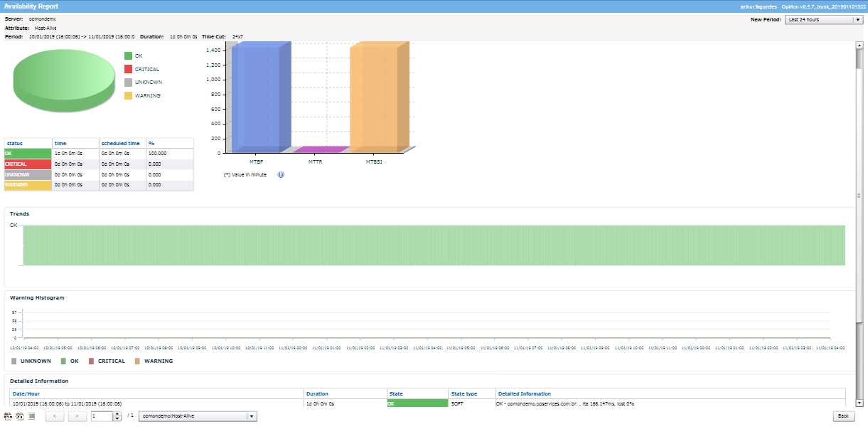
Task: Click the Warning Histogram heading
Action: (37, 297)
